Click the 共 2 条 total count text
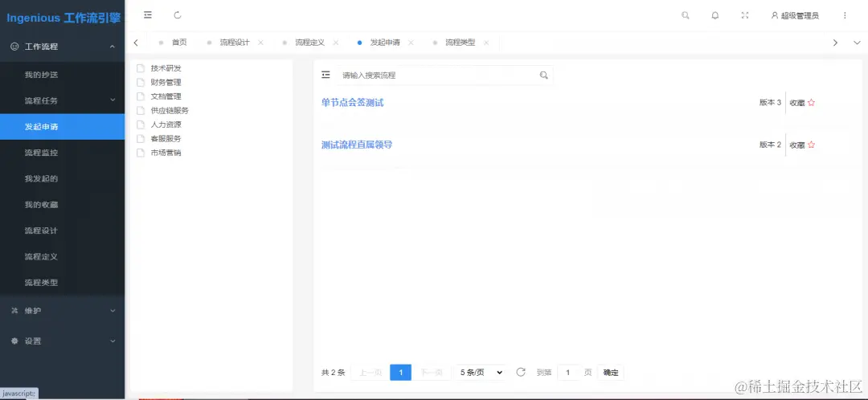Viewport: 868px width, 400px height. pos(334,373)
